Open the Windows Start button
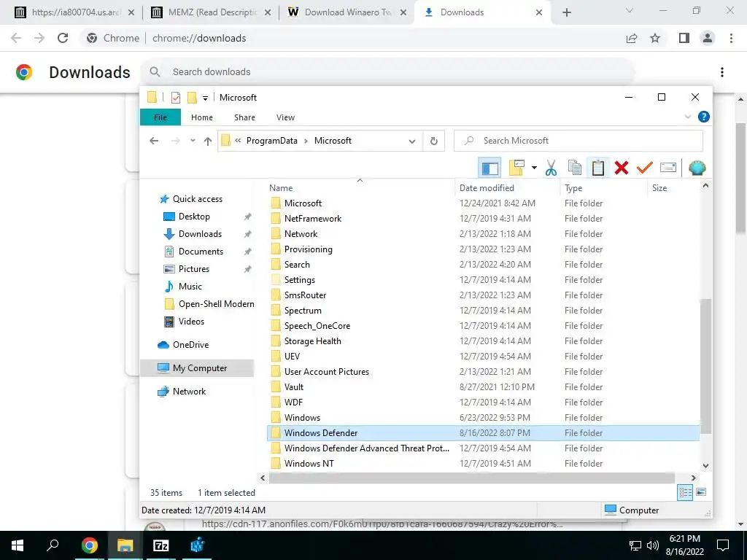Screen dimensions: 747x560 18,545
